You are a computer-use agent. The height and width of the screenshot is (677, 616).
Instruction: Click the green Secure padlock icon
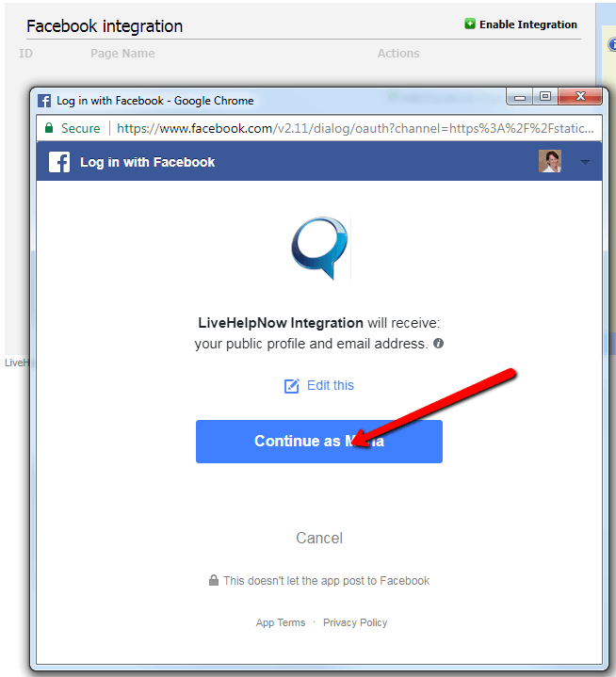click(49, 128)
